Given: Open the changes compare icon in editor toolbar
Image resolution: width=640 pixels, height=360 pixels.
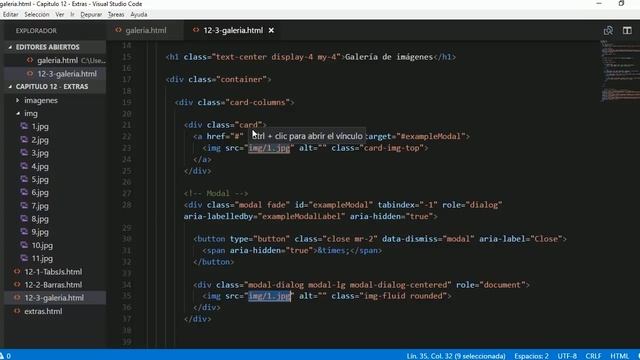Looking at the screenshot, I should coord(608,31).
